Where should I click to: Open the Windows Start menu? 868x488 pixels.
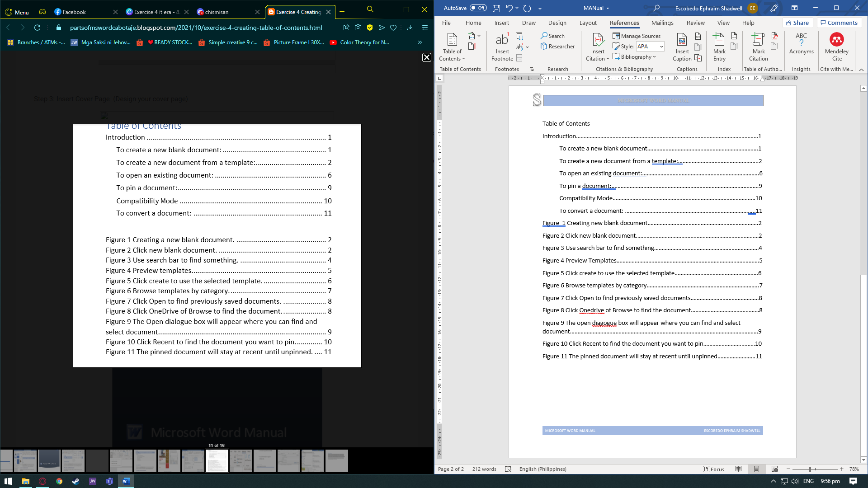coord(8,481)
